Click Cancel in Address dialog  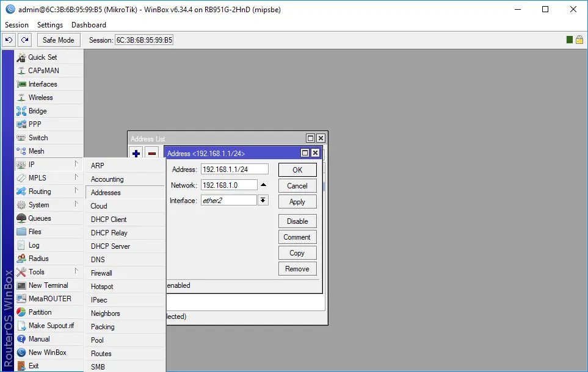[297, 186]
